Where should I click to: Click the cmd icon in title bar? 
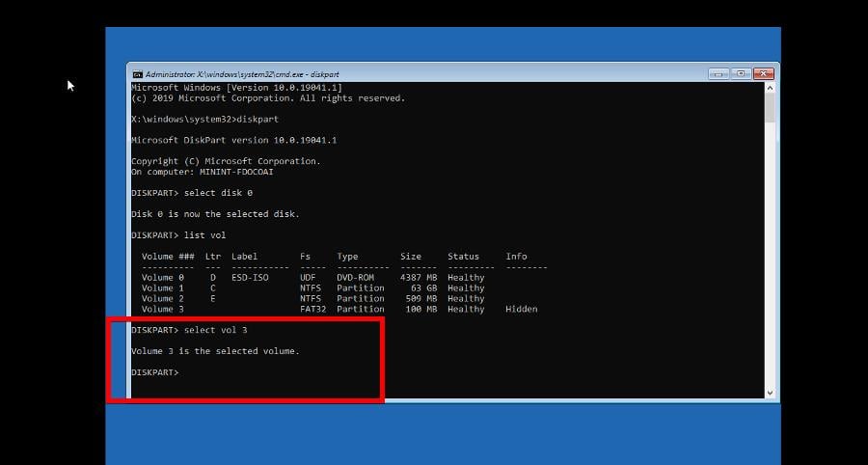coord(137,74)
